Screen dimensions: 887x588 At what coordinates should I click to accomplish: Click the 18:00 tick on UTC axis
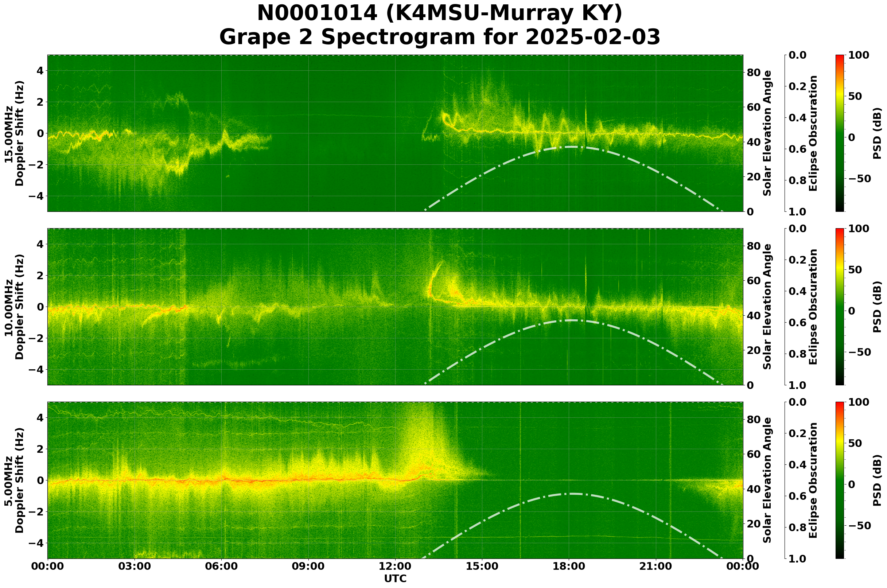(569, 566)
